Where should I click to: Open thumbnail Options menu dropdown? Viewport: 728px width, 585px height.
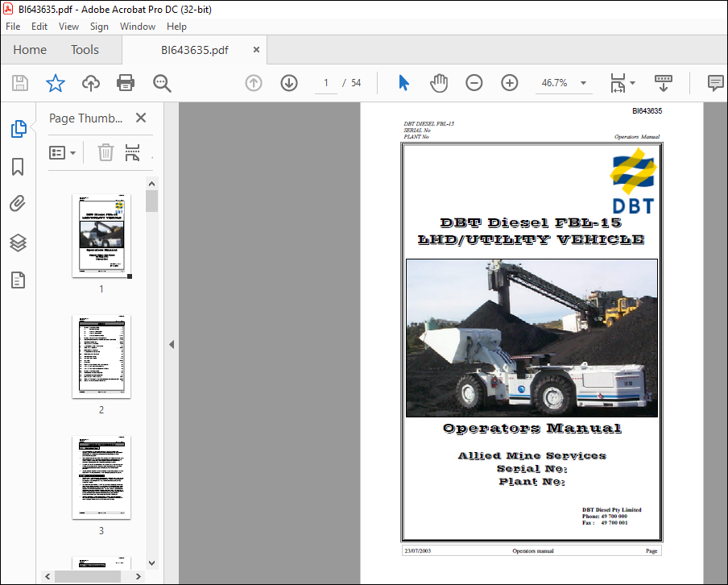[62, 152]
